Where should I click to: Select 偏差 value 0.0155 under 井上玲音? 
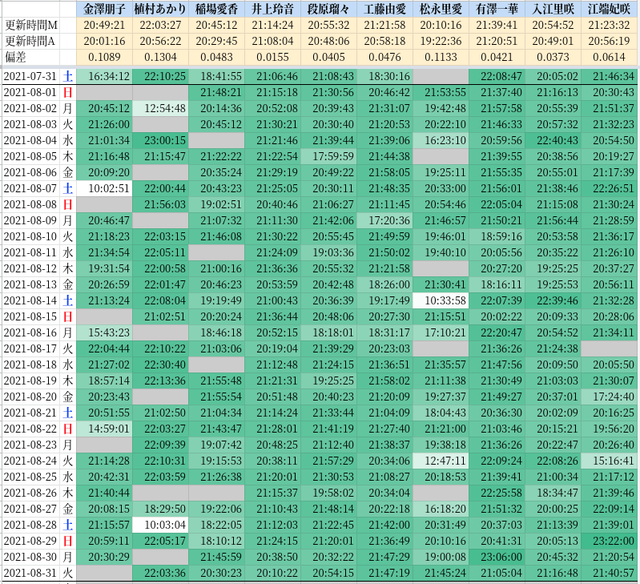[273, 57]
